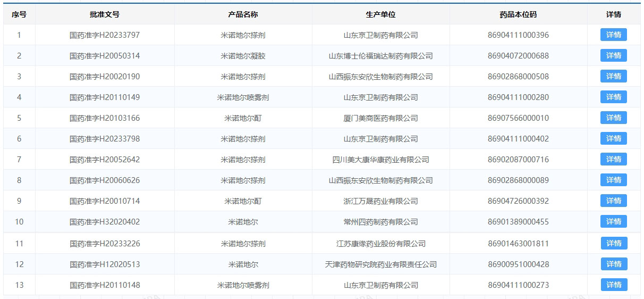644x299 pixels.
Task: Click the 序号 column header
Action: [x=19, y=14]
